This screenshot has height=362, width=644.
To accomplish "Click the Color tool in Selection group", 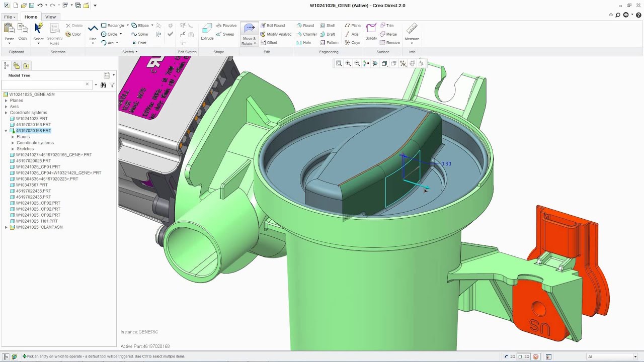I will click(x=73, y=34).
